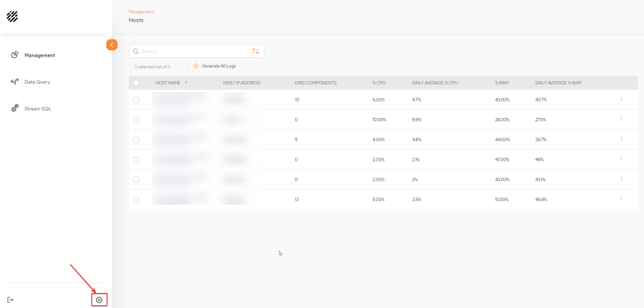Screen dimensions: 644x308
Task: Select the 39.7% daily RAM cell
Action: (541, 140)
